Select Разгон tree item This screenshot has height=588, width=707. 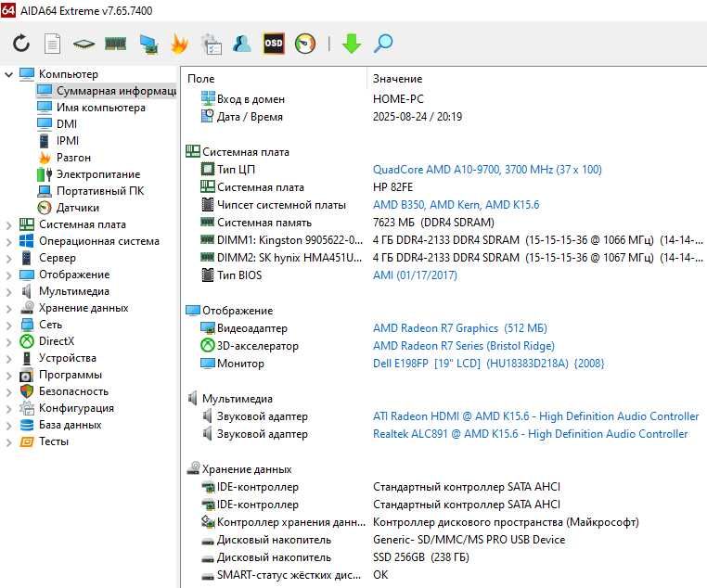point(64,158)
